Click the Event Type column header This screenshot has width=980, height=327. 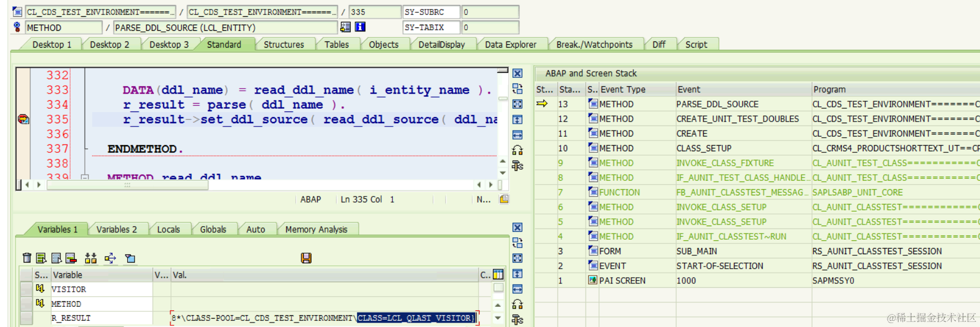(x=637, y=89)
